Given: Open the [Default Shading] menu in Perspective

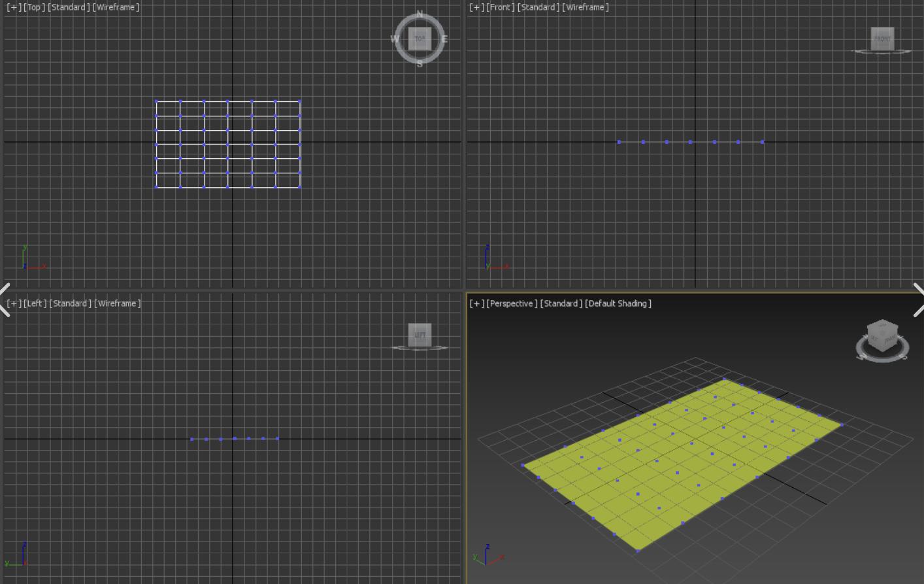Looking at the screenshot, I should point(618,303).
